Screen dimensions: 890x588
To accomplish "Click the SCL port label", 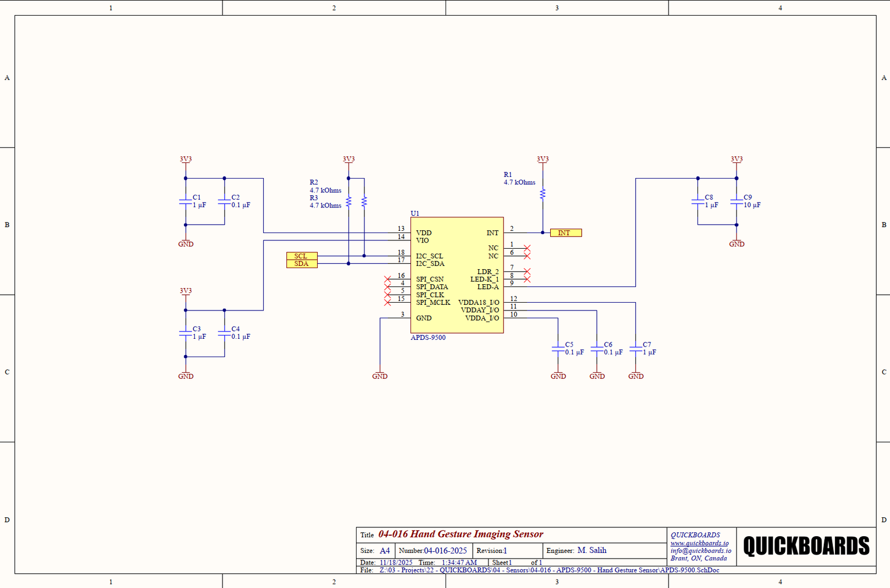I will 301,256.
